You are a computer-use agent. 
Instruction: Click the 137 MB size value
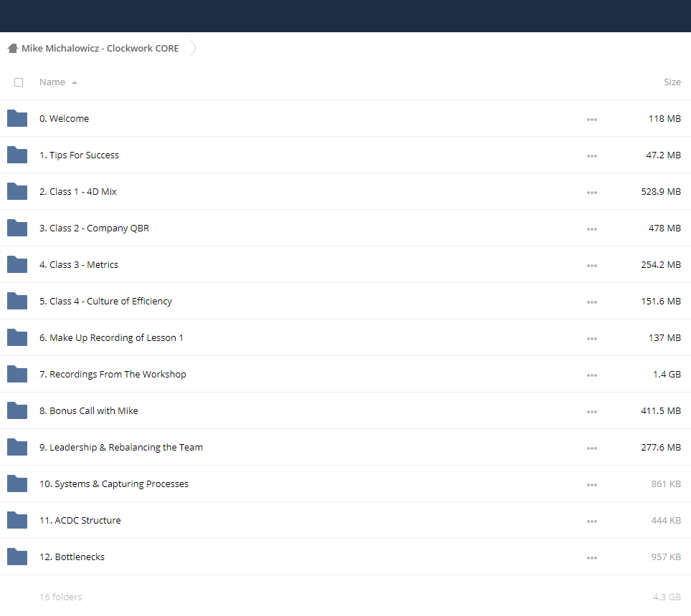[664, 337]
